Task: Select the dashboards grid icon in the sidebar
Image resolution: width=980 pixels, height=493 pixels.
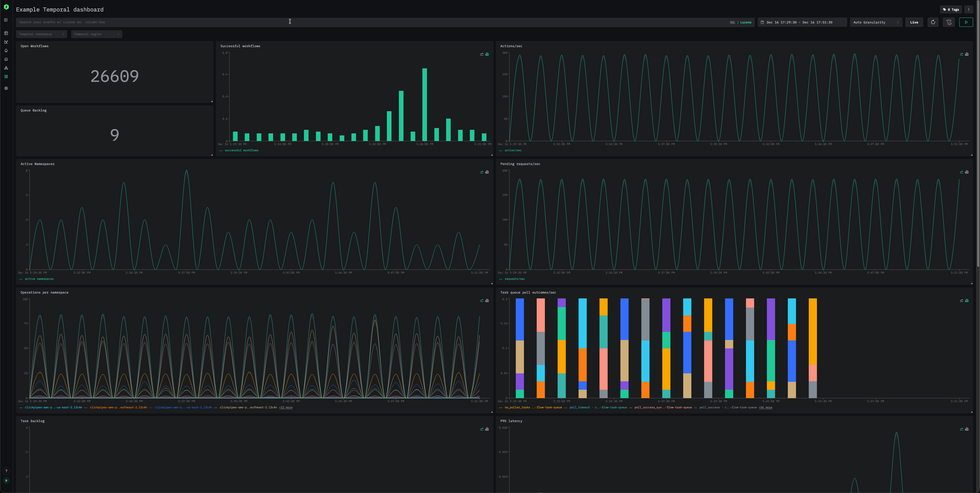Action: (6, 77)
